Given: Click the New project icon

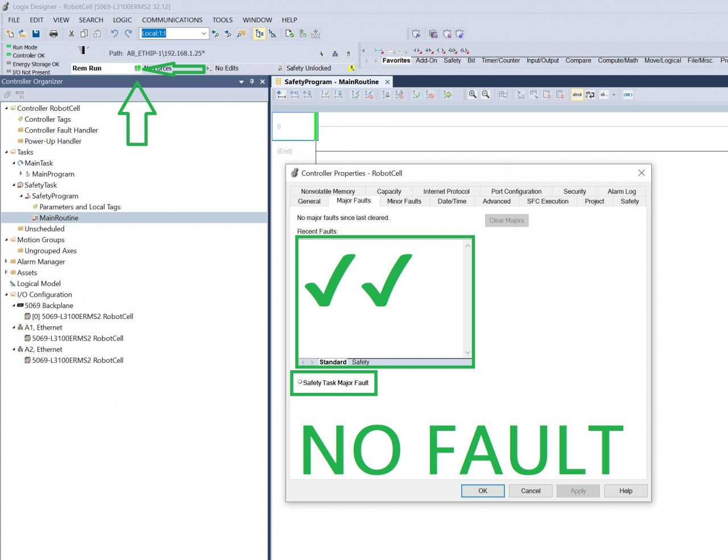Looking at the screenshot, I should tap(10, 34).
